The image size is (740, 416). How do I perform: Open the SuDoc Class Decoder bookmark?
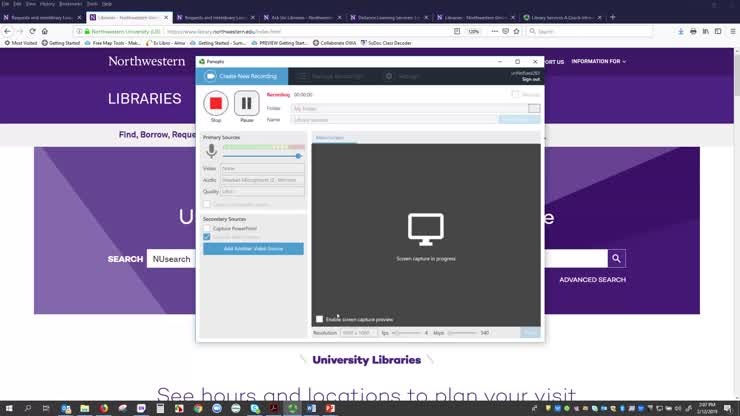click(386, 43)
